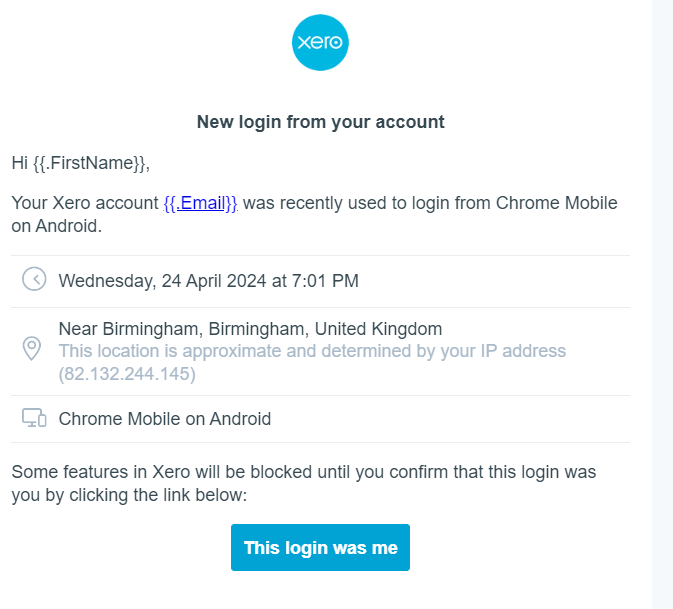Click the 7:01 PM time text
The image size is (673, 609).
tap(325, 281)
